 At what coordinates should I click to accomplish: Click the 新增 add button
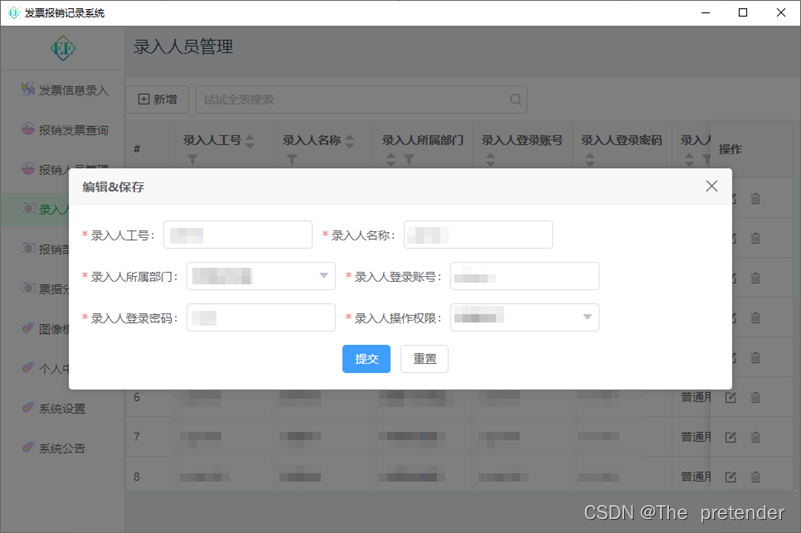point(157,99)
